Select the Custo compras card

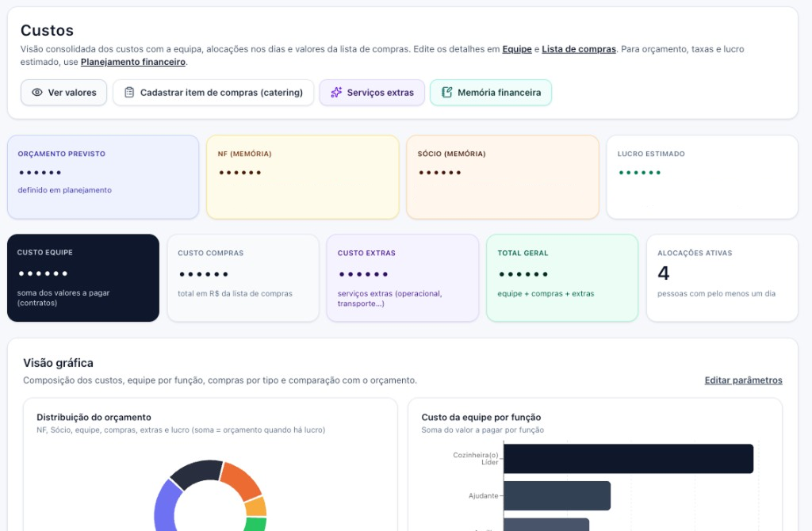pos(243,277)
